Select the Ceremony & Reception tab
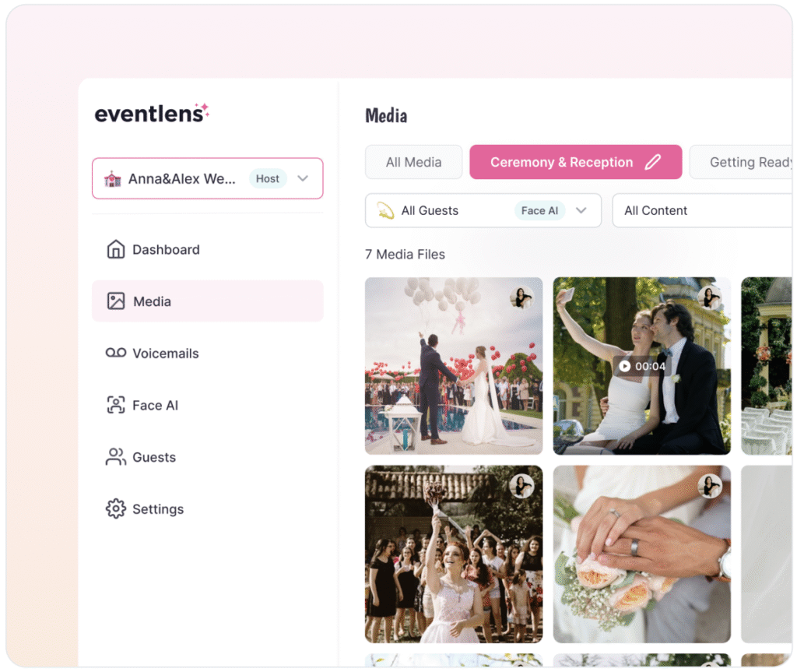Viewport: 797px width, 672px height. [x=562, y=162]
